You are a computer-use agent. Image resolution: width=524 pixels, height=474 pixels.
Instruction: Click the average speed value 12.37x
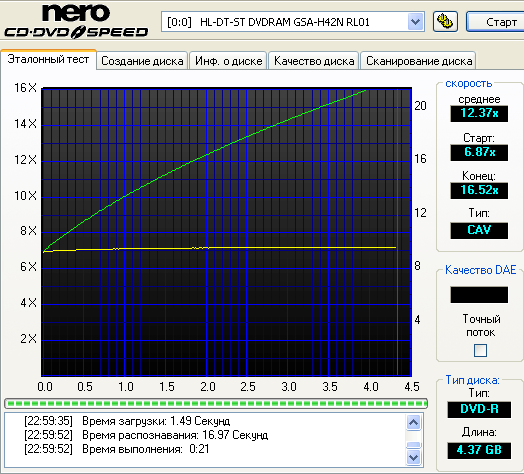479,113
